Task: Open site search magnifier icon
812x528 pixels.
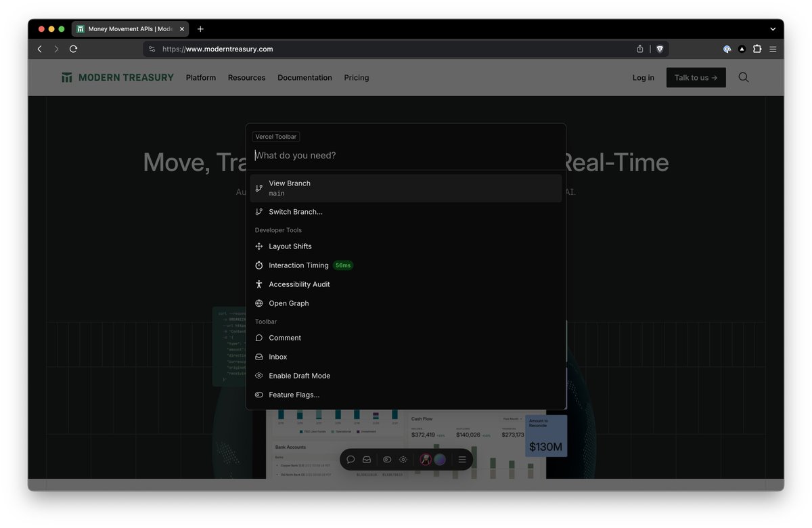Action: (744, 77)
